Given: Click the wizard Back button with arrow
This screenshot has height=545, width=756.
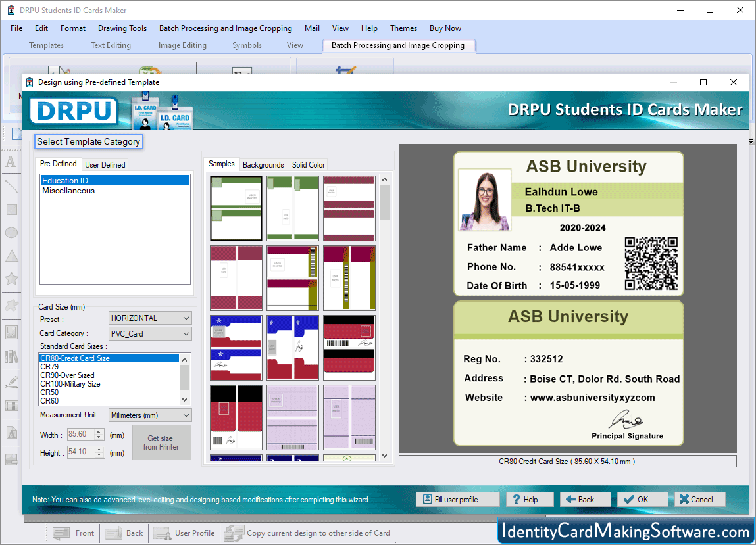Looking at the screenshot, I should (x=586, y=499).
